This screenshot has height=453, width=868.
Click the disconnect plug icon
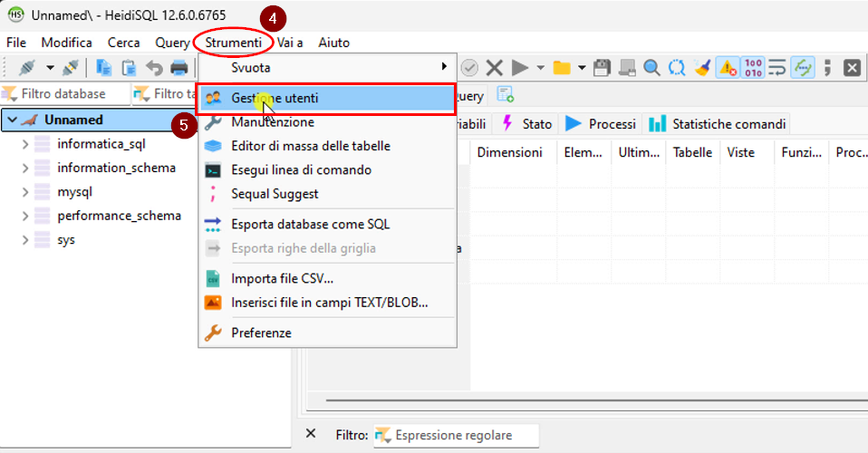71,68
